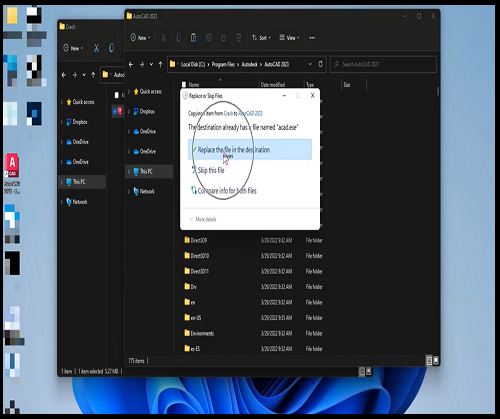Click Search AutoCAD 2023 input field
The image size is (500, 419).
pos(383,64)
